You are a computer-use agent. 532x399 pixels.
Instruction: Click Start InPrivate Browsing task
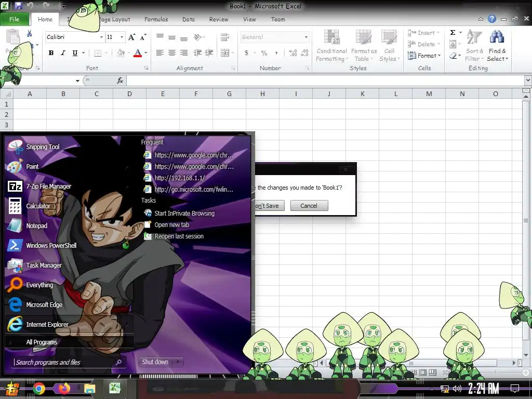[184, 214]
